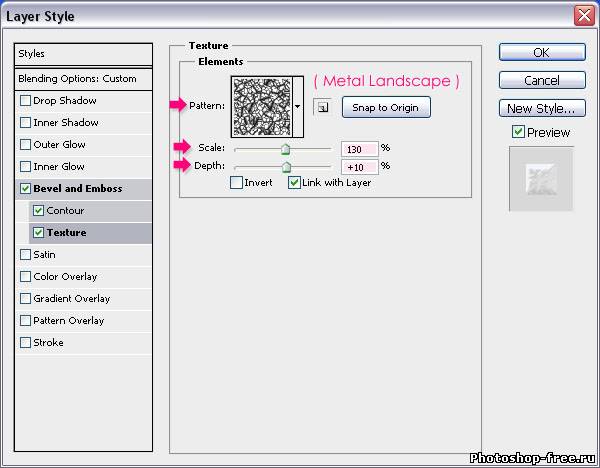Click the Metal Landscape pattern thumbnail
The height and width of the screenshot is (468, 600).
261,106
